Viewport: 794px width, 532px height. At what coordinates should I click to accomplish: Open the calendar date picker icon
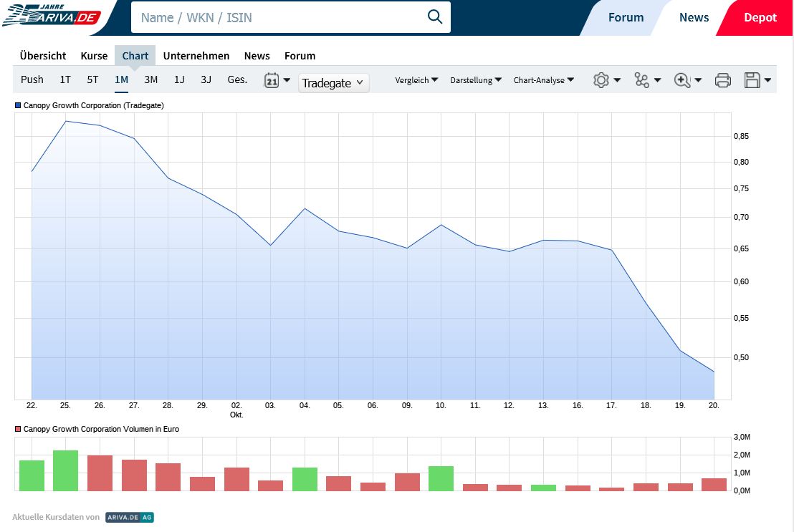(272, 80)
